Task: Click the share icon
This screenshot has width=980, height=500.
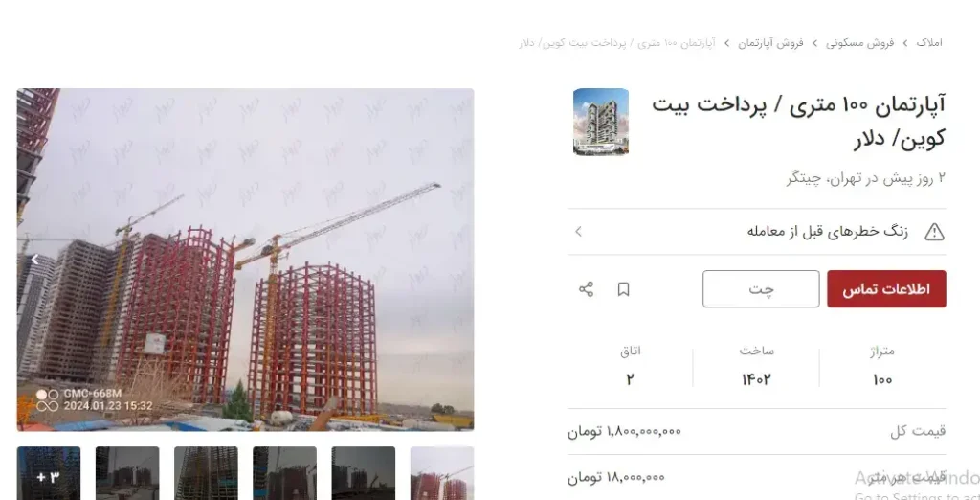Action: tap(586, 289)
